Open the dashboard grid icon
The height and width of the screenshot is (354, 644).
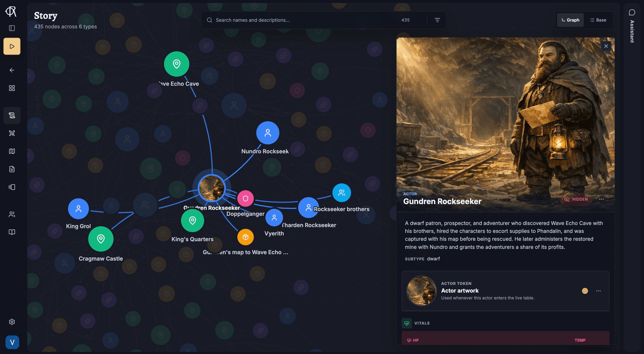(12, 88)
